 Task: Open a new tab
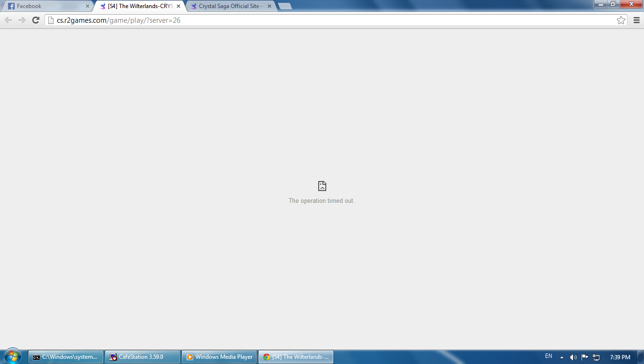(285, 6)
